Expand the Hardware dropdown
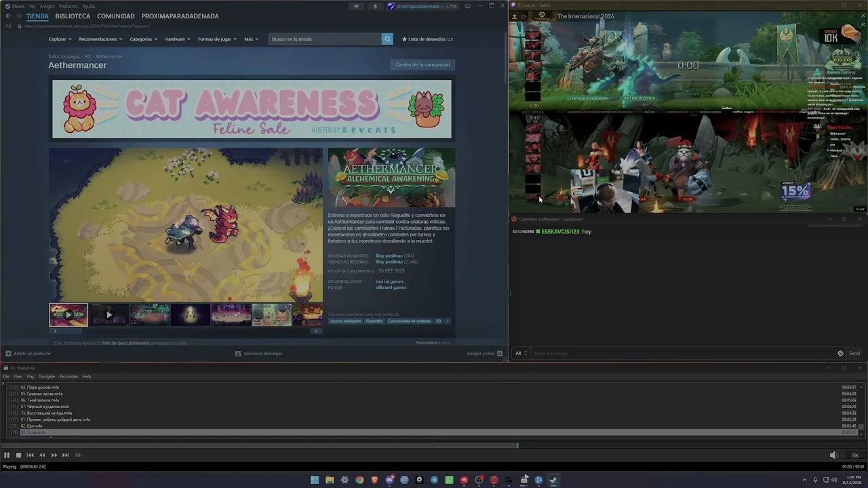The width and height of the screenshot is (868, 488). tap(178, 39)
